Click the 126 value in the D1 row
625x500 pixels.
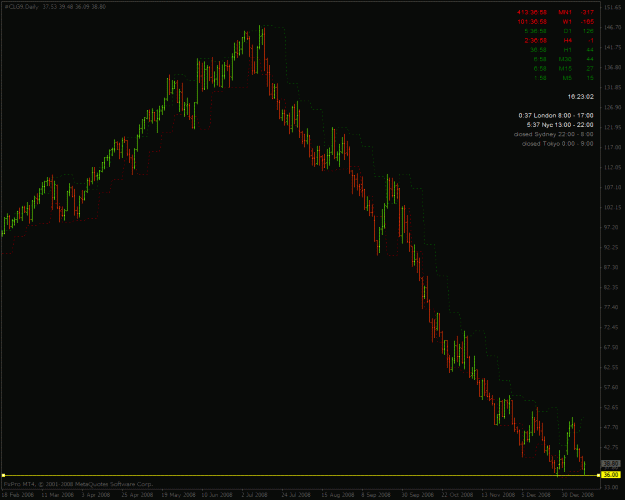[588, 31]
